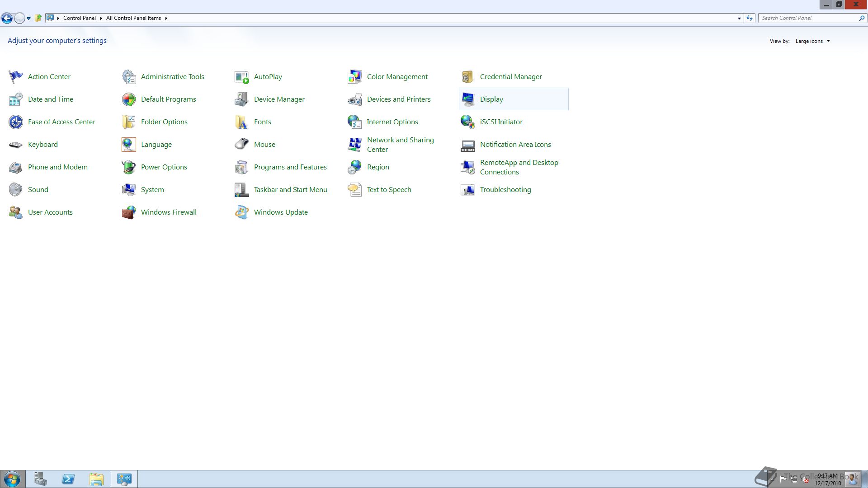Open the Language icon

point(129,145)
